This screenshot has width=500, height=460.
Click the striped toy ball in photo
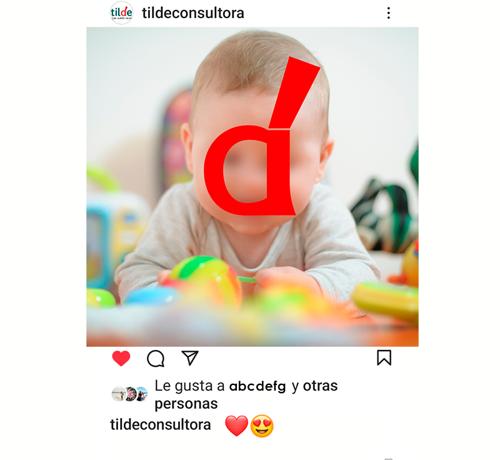pos(205,278)
